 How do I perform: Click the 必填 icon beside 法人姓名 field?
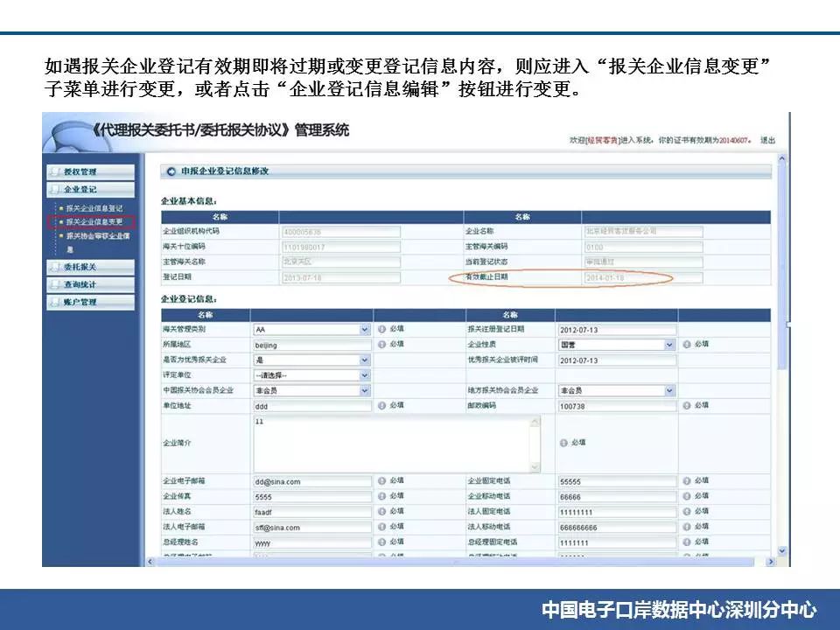pyautogui.click(x=381, y=511)
